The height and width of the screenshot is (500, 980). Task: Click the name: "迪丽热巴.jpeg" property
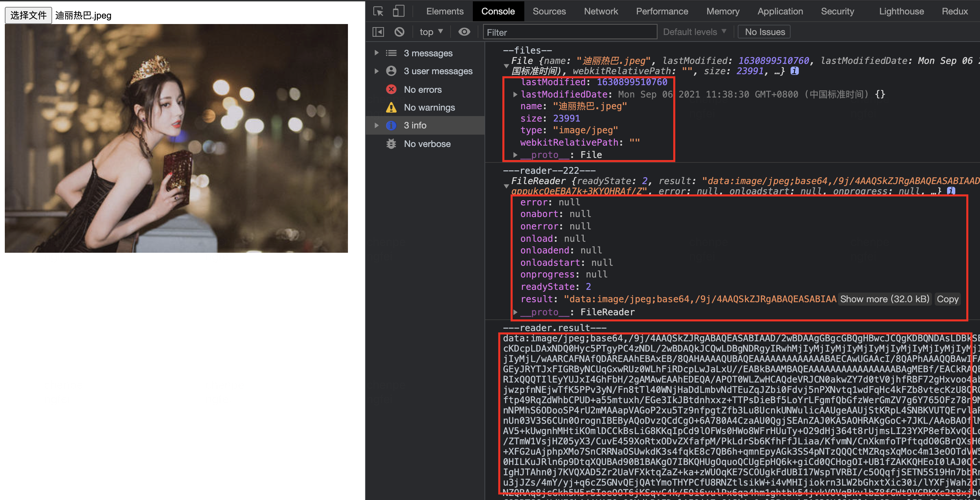(573, 106)
